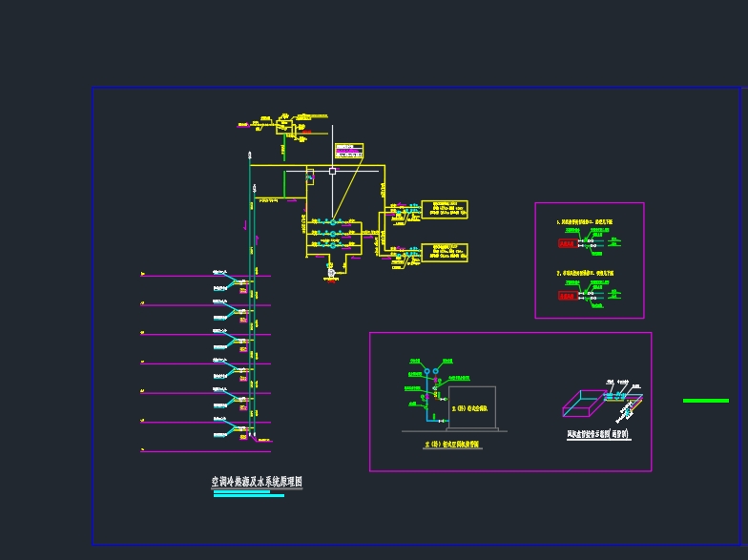Click yellow caption under floor-standing unit detail
Image resolution: width=748 pixels, height=560 pixels.
pyautogui.click(x=452, y=445)
